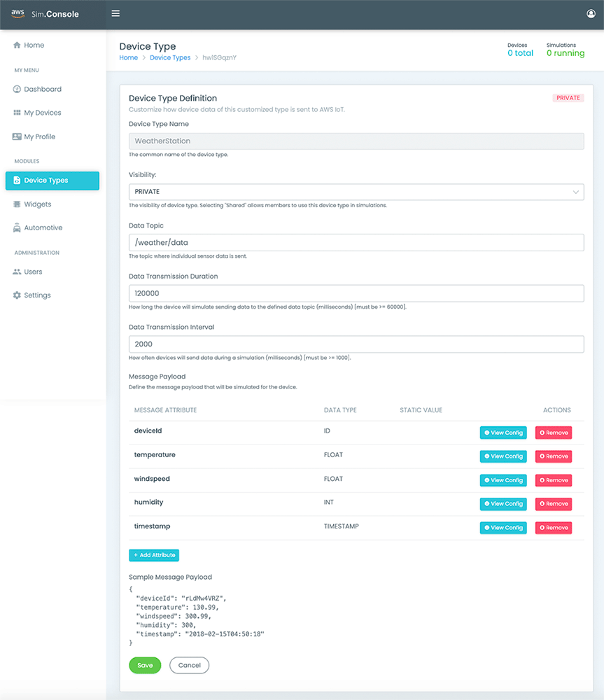
Task: Click the Dashboard gauge icon
Action: click(17, 90)
